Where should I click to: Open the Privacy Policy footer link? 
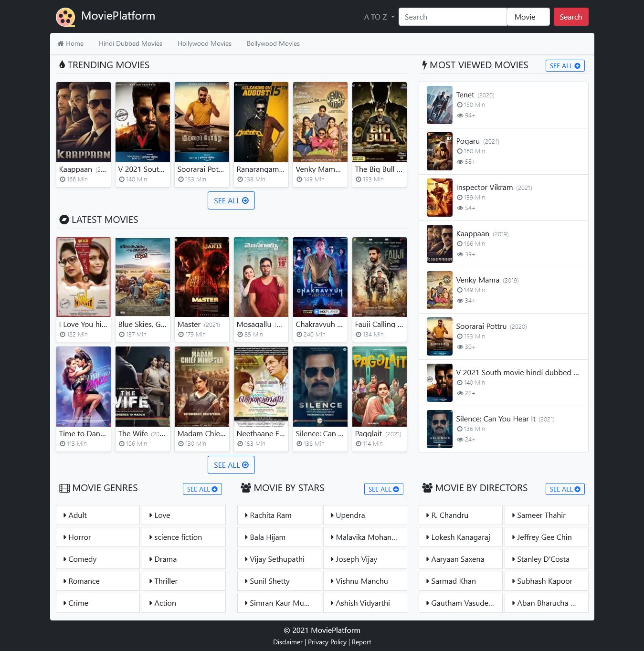[327, 642]
